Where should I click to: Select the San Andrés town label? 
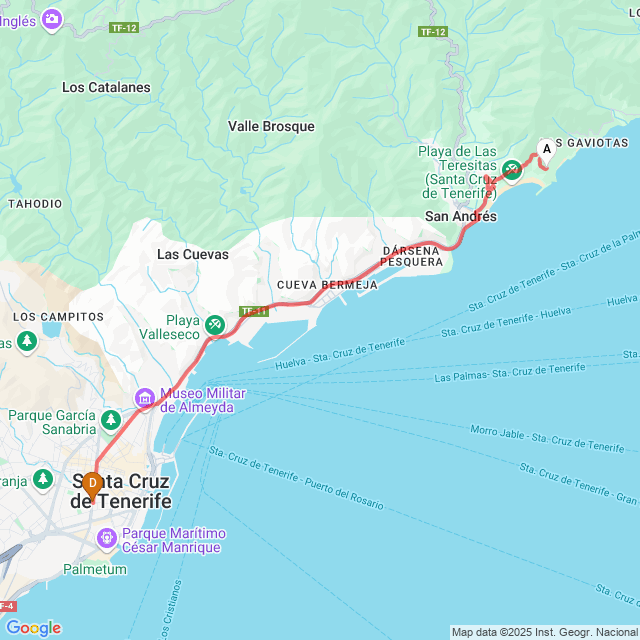pos(461,216)
